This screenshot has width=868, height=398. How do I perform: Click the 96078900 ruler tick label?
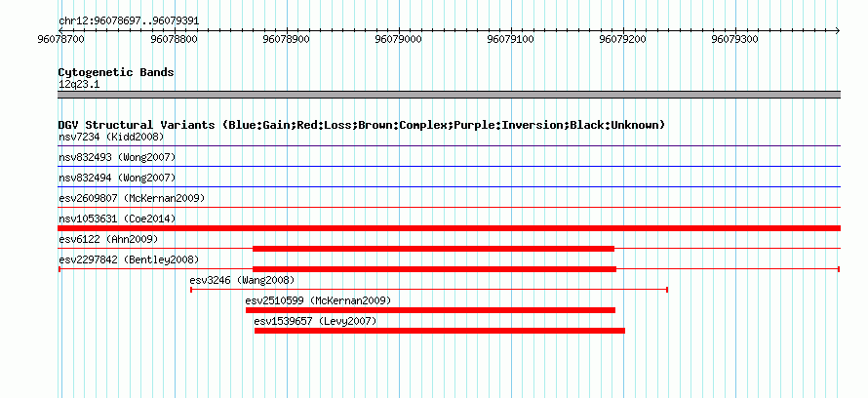[x=287, y=40]
